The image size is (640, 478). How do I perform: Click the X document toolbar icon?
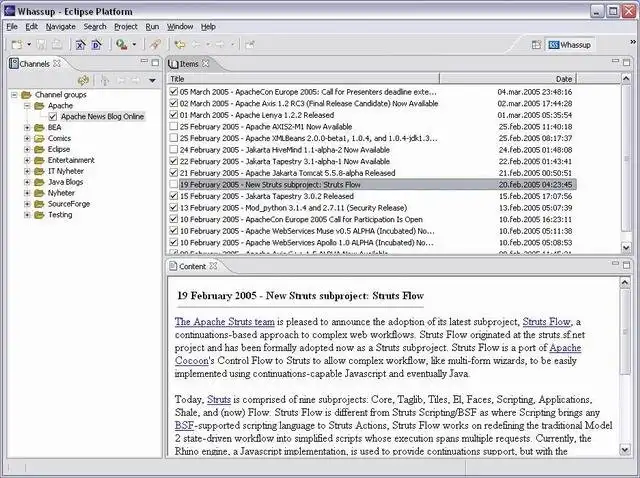point(81,44)
